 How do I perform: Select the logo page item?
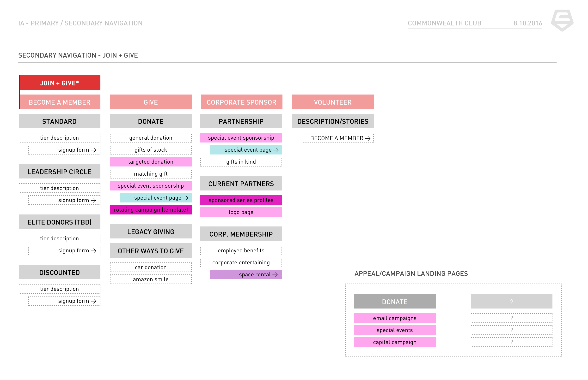(241, 212)
